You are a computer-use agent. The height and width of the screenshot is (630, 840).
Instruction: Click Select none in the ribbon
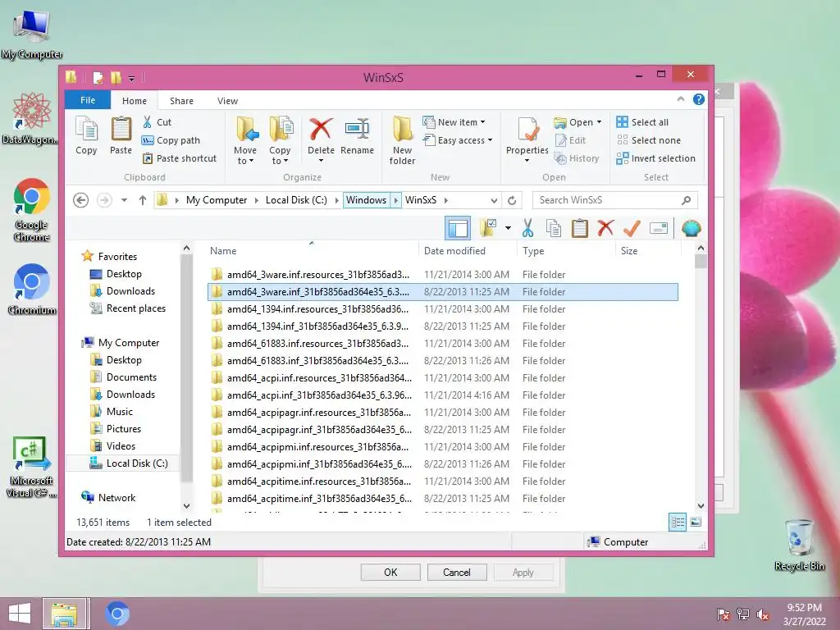(x=649, y=140)
